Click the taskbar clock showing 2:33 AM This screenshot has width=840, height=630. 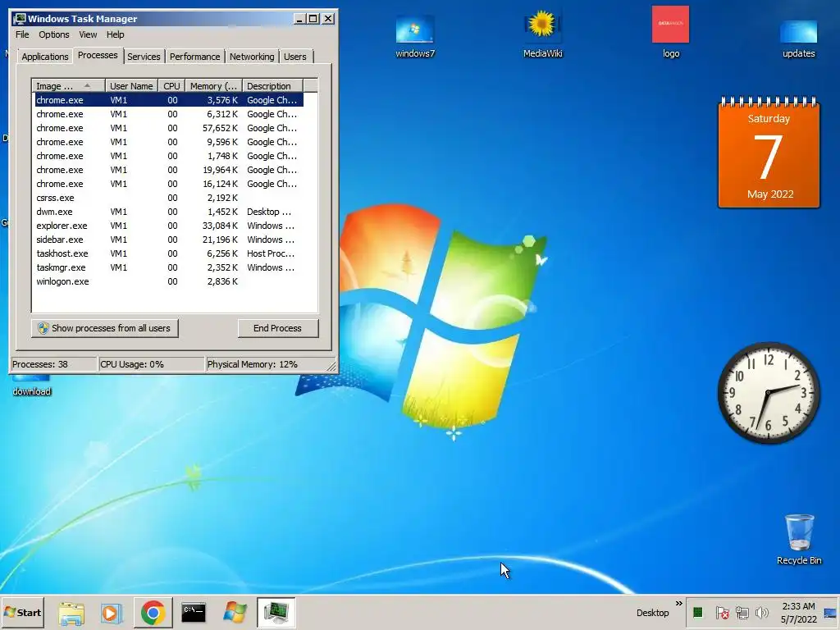[798, 613]
